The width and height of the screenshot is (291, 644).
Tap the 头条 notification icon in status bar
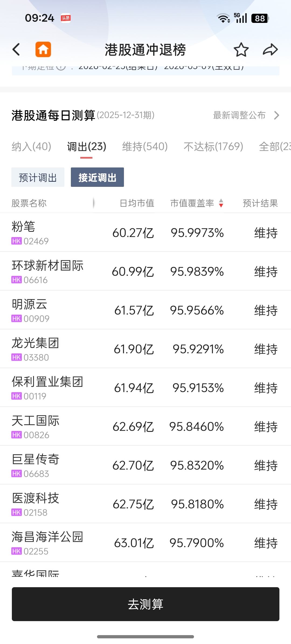(66, 18)
